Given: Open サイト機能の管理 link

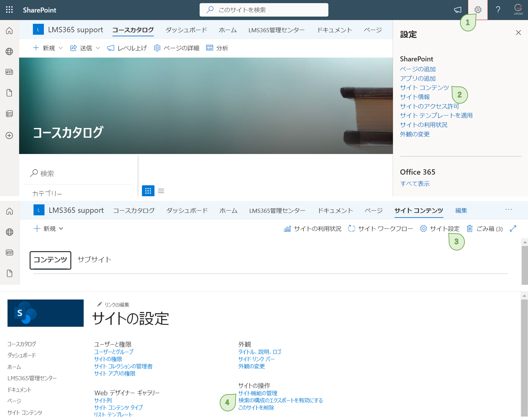Looking at the screenshot, I should 258,393.
